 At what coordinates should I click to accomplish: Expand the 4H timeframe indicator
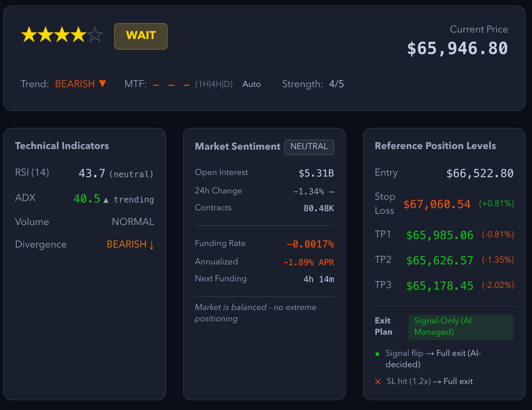171,84
